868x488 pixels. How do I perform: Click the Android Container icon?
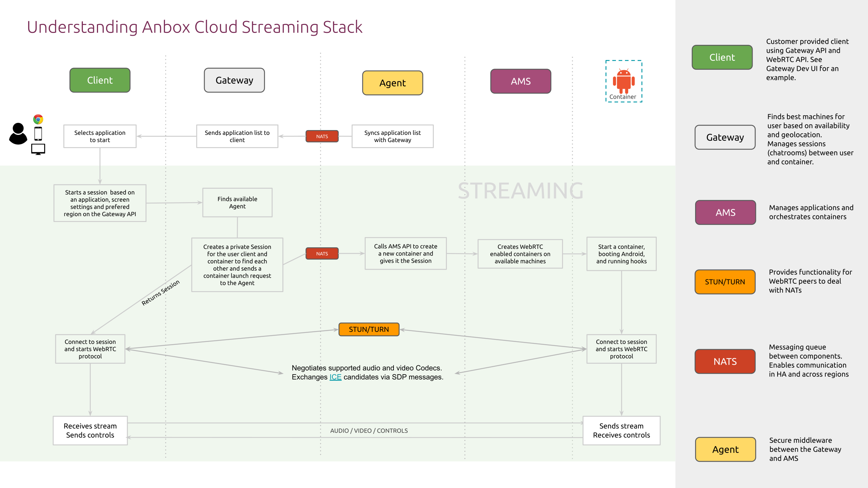pos(624,81)
